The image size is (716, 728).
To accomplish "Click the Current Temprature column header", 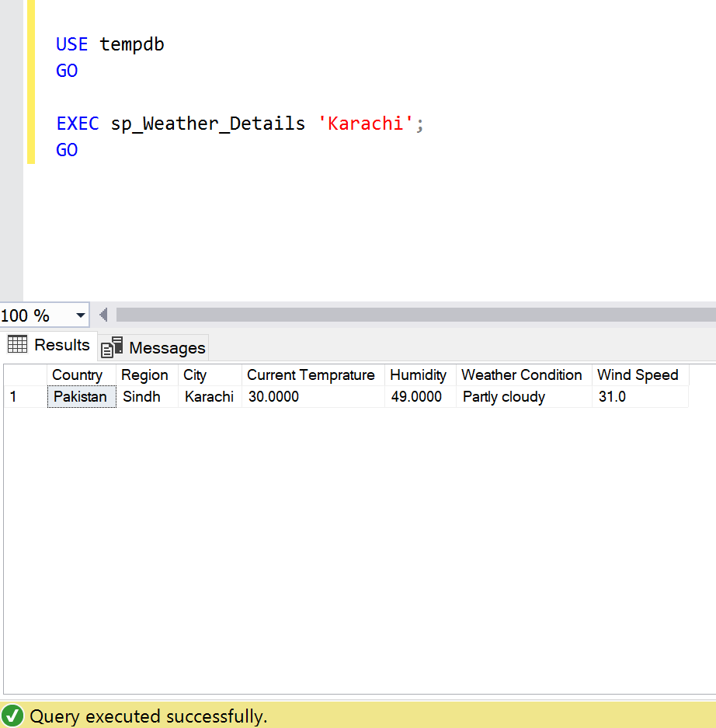I will tap(312, 375).
